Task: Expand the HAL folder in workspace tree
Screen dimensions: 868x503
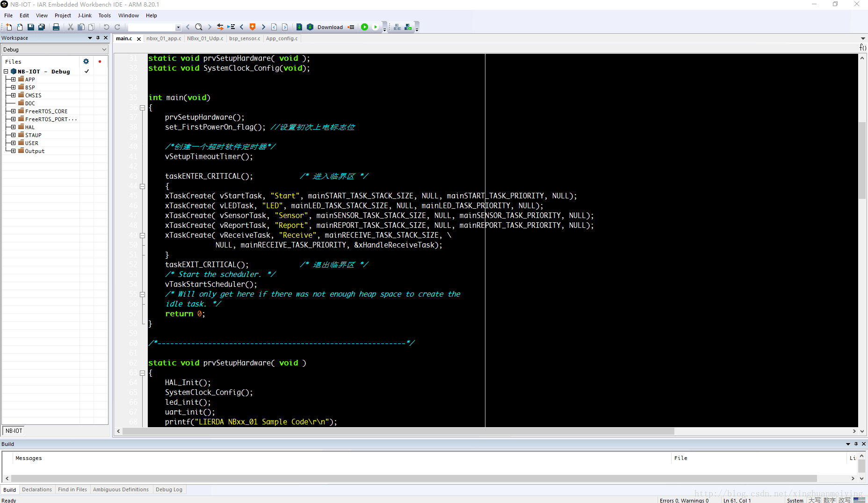Action: pyautogui.click(x=13, y=127)
